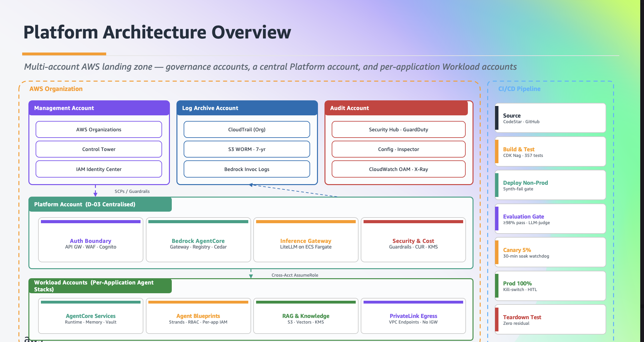Click the "CodeStar · GitHub" text
This screenshot has width=644, height=342.
point(521,122)
